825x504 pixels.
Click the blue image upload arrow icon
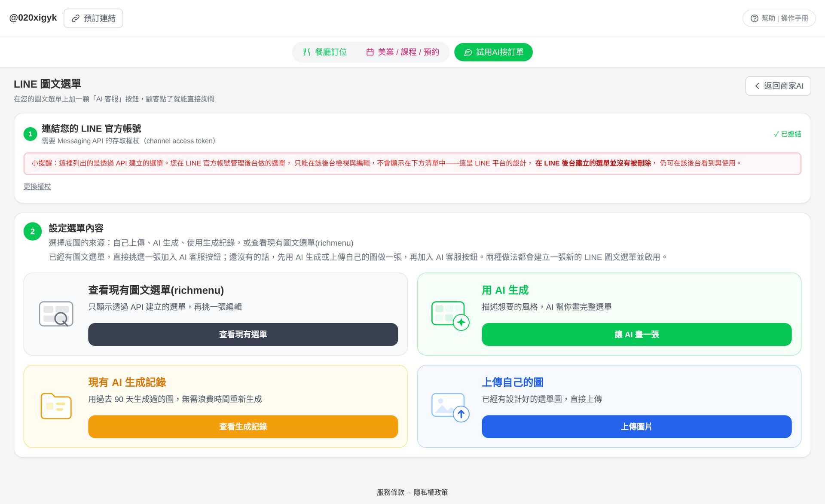(x=450, y=407)
